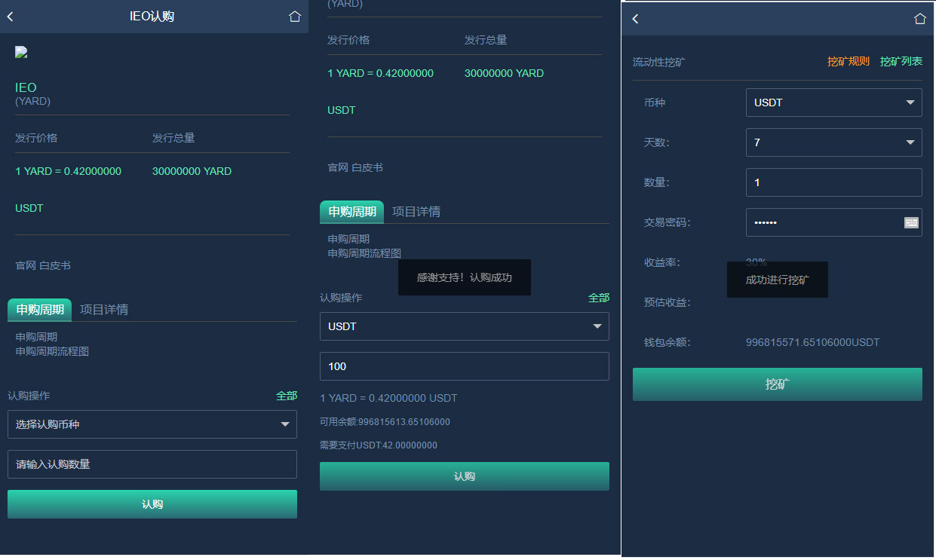Click the IEO认购 page title
936x560 pixels.
click(x=152, y=17)
